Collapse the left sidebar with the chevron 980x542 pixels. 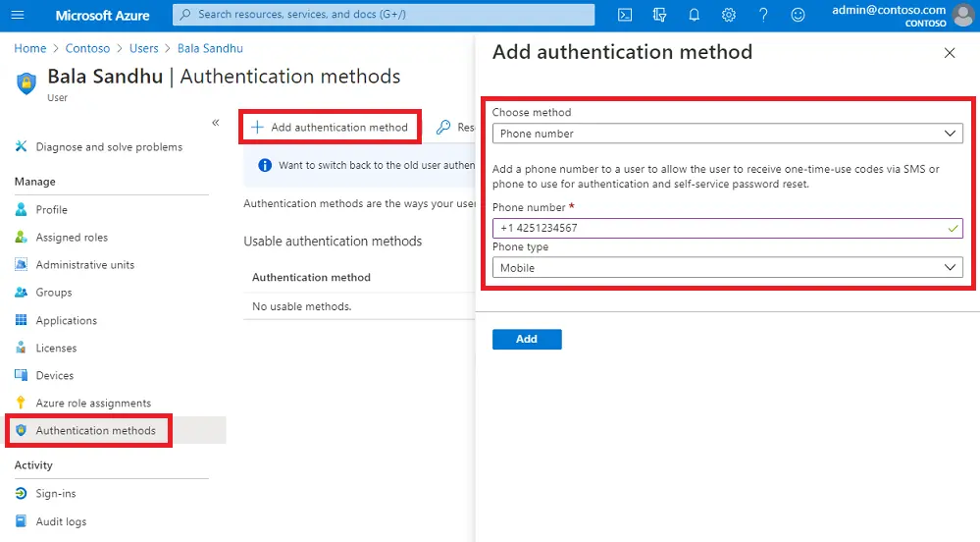pos(216,123)
